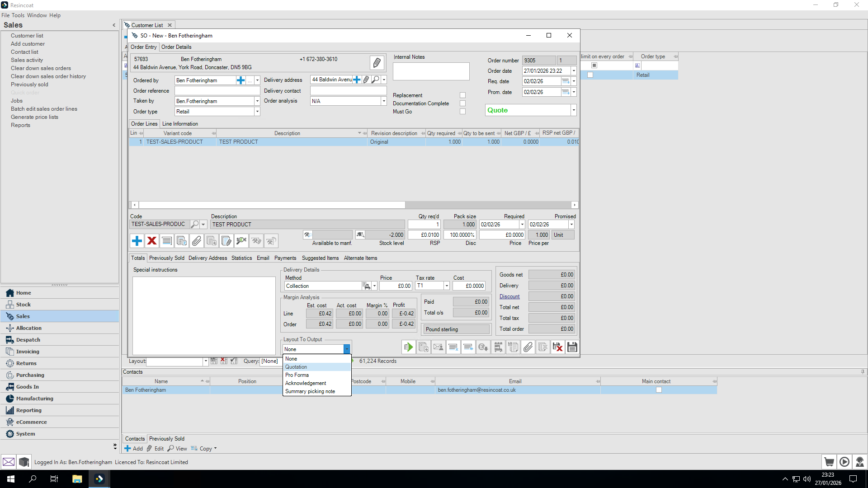
Task: Open the Quote status dropdown
Action: (573, 110)
